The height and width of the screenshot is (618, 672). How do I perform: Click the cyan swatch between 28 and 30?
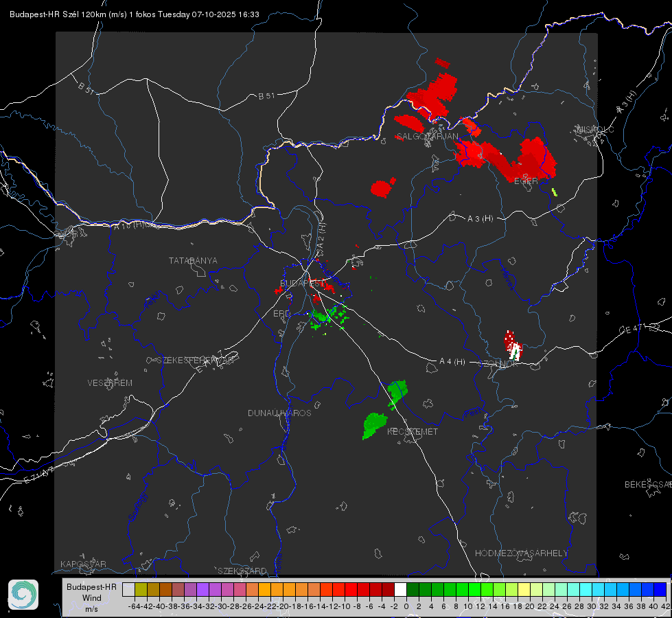(586, 589)
